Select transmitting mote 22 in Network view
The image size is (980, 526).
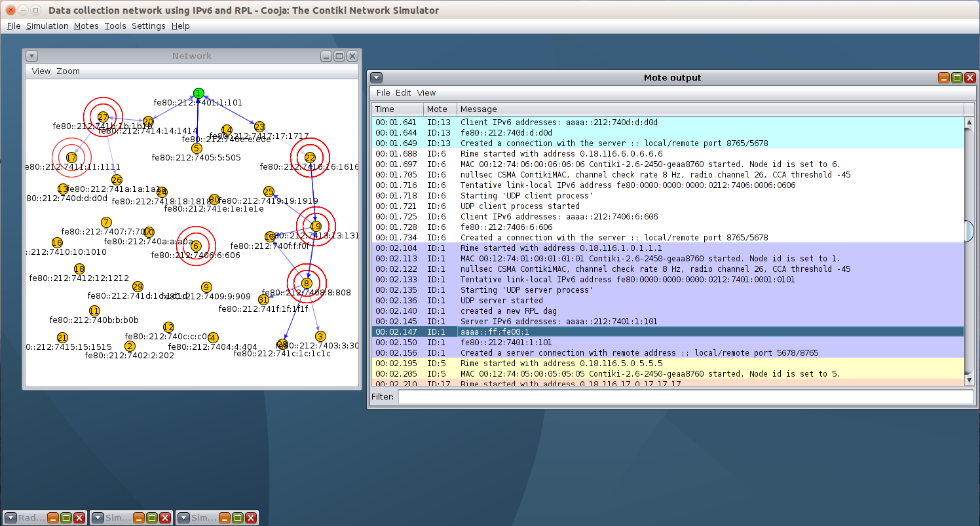coord(310,157)
